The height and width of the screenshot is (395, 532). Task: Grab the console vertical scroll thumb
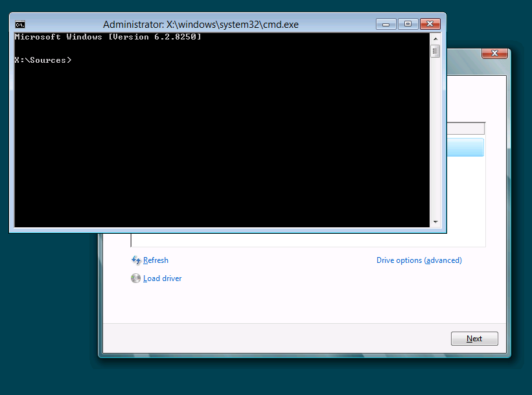click(x=435, y=51)
